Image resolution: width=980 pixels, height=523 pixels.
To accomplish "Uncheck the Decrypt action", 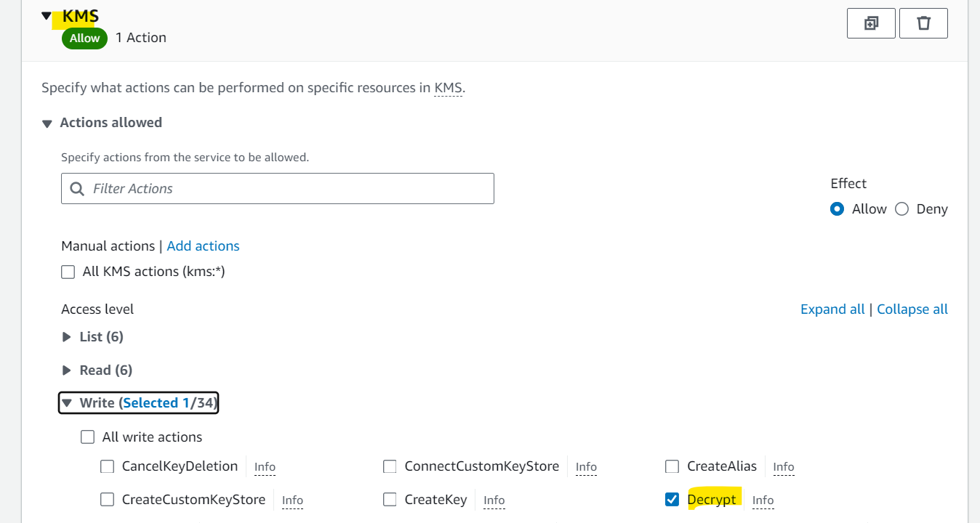I will [x=672, y=500].
